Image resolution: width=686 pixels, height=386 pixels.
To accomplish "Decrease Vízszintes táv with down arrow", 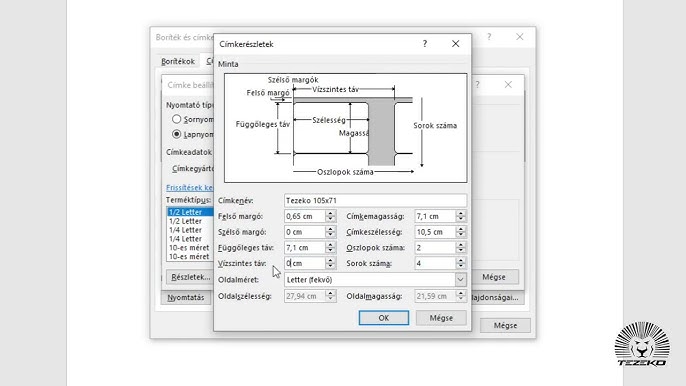I will (331, 267).
